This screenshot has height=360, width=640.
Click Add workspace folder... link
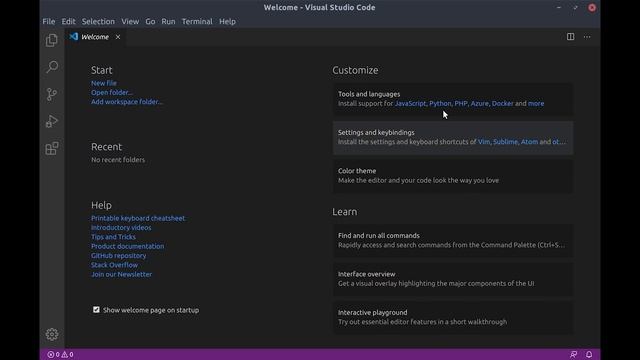[127, 102]
